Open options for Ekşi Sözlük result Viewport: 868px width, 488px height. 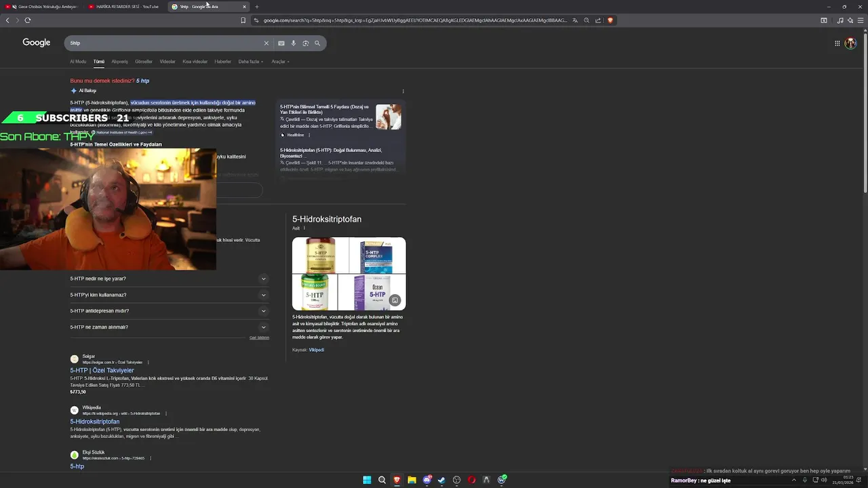coord(151,458)
